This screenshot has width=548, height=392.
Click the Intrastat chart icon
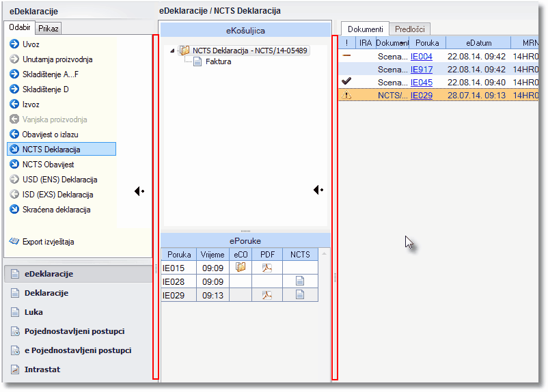pyautogui.click(x=15, y=369)
